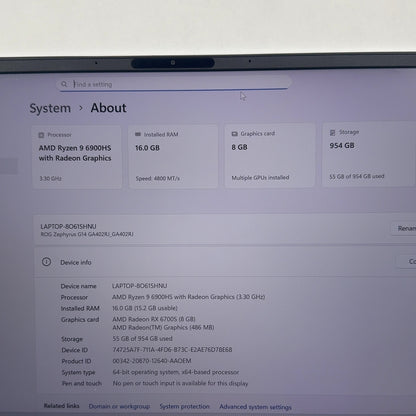Open the Storage 954 GB card
The width and height of the screenshot is (416, 416).
368,154
